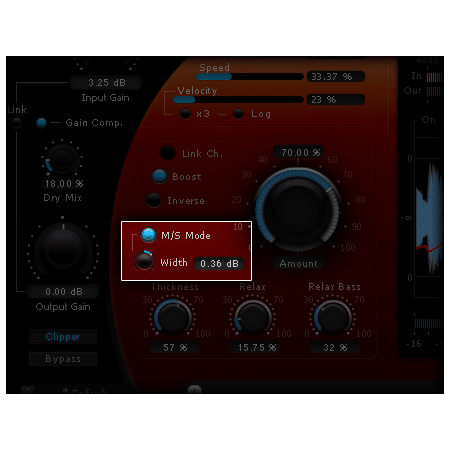Screen dimensions: 450x450
Task: Click the Thickness value 57 %
Action: [175, 347]
